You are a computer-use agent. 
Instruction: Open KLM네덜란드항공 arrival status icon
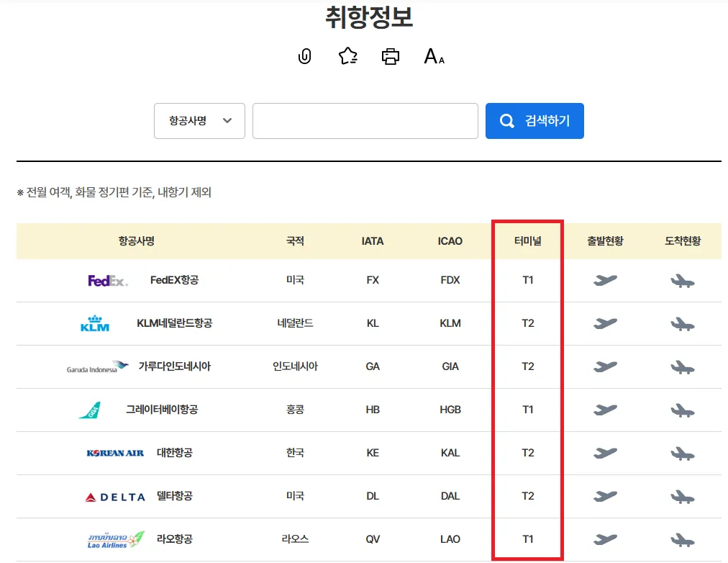683,324
